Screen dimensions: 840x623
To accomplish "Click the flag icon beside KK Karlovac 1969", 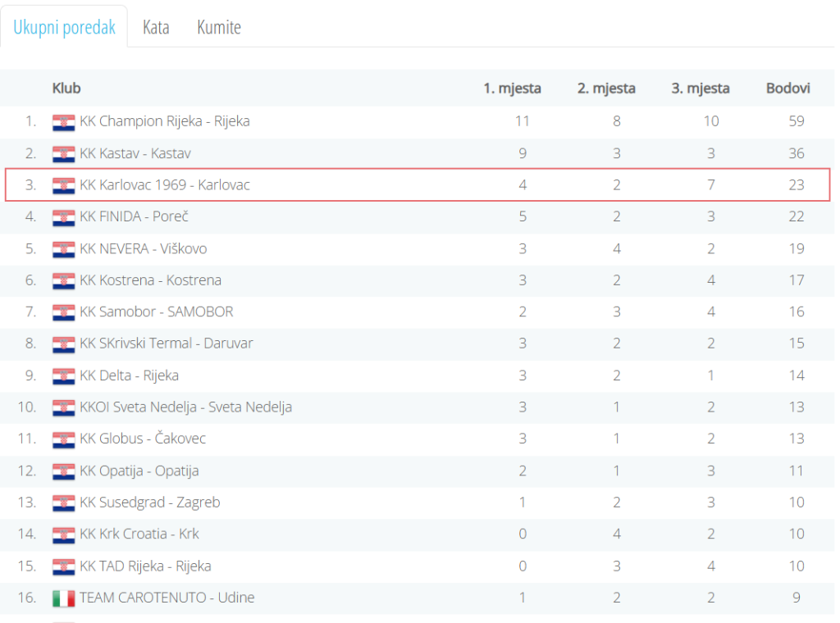I will point(63,185).
